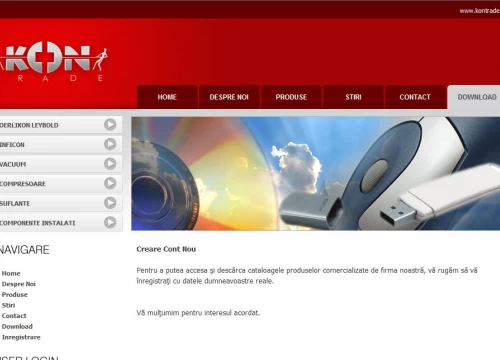Open the Inregistrare link
The height and width of the screenshot is (360, 500).
pyautogui.click(x=21, y=337)
